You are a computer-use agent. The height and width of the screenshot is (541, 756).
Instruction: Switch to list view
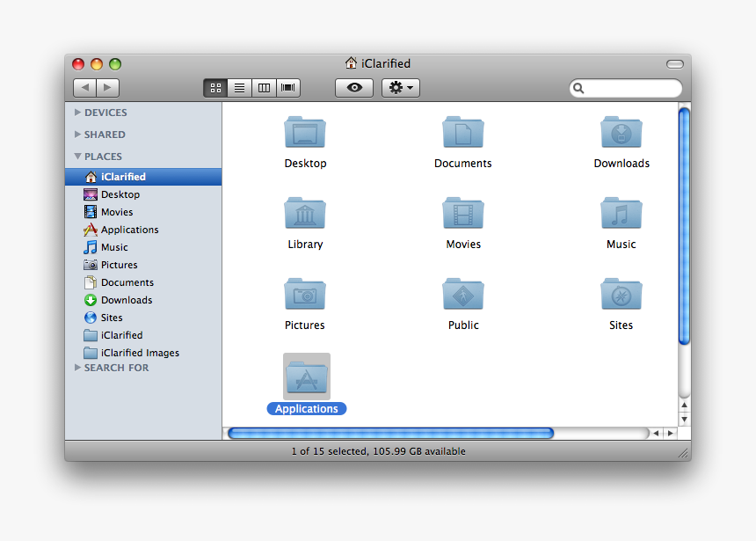tap(240, 88)
